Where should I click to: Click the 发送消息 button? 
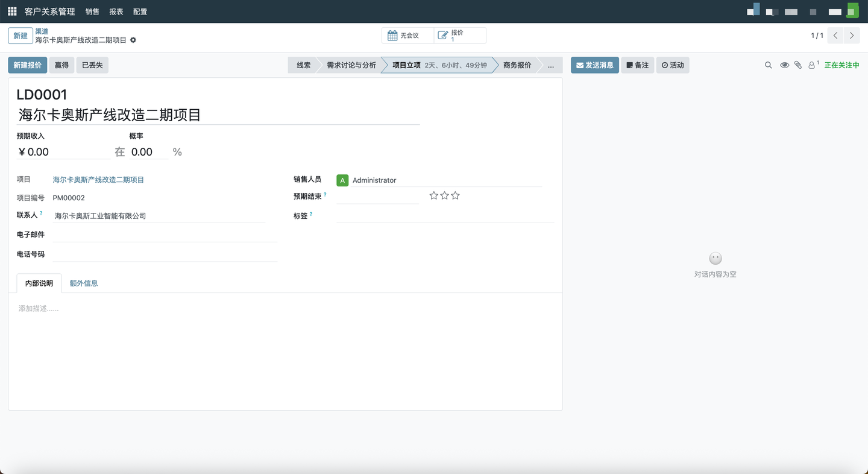595,65
